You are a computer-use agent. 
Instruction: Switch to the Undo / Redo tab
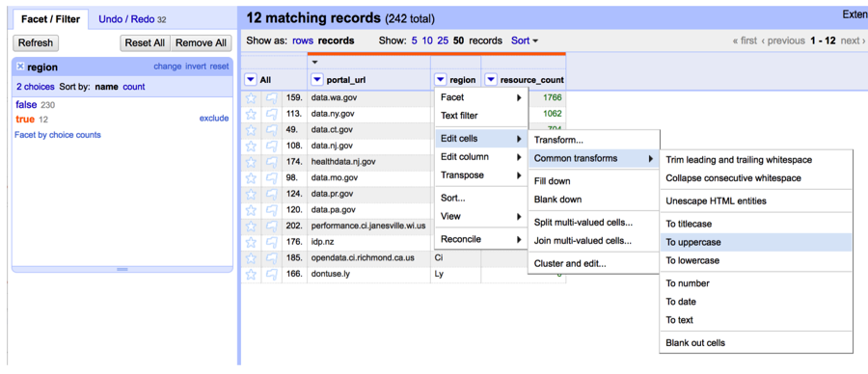[x=132, y=19]
